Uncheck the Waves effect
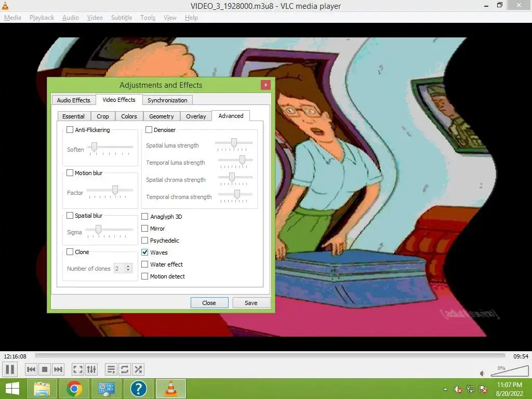532x399 pixels. tap(144, 252)
